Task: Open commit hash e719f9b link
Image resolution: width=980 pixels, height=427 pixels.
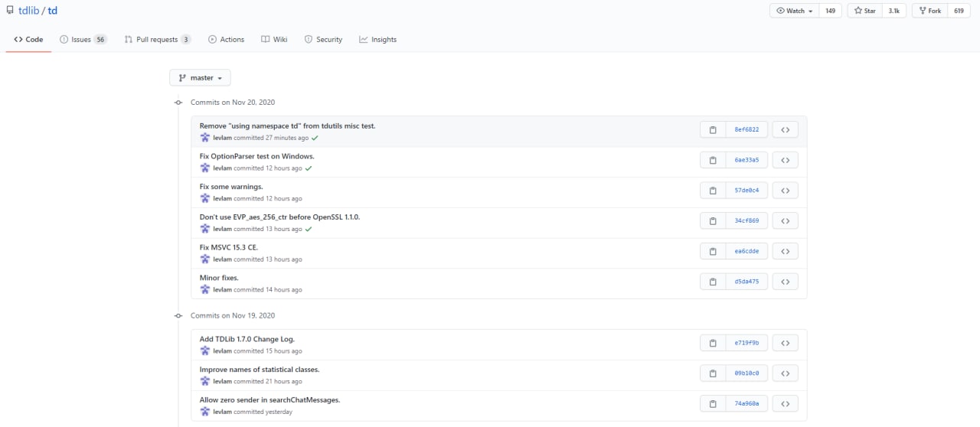Action: pos(746,343)
